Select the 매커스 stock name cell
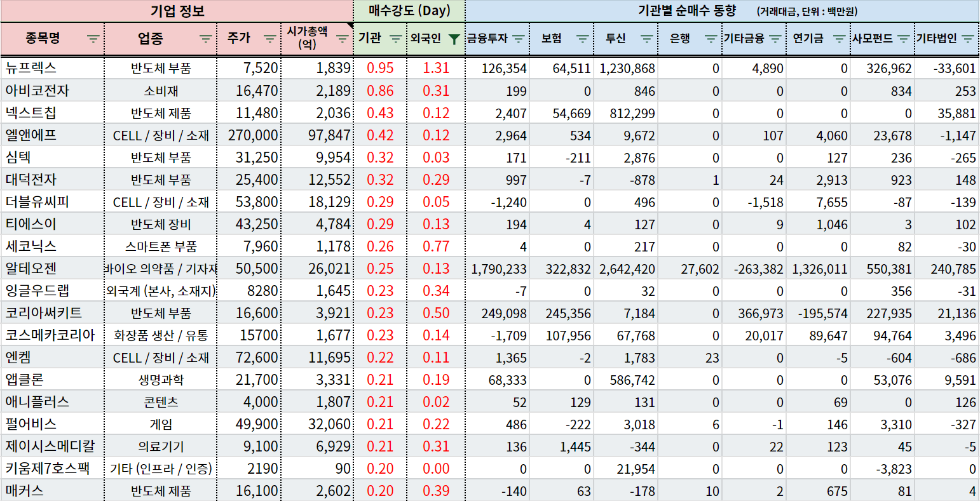 click(x=52, y=490)
